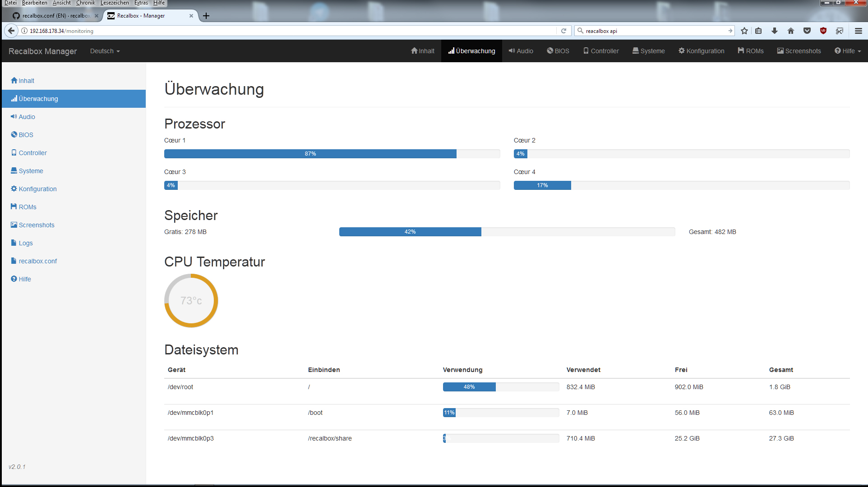Expand the Deutsch language dropdown
This screenshot has width=868, height=487.
[105, 51]
